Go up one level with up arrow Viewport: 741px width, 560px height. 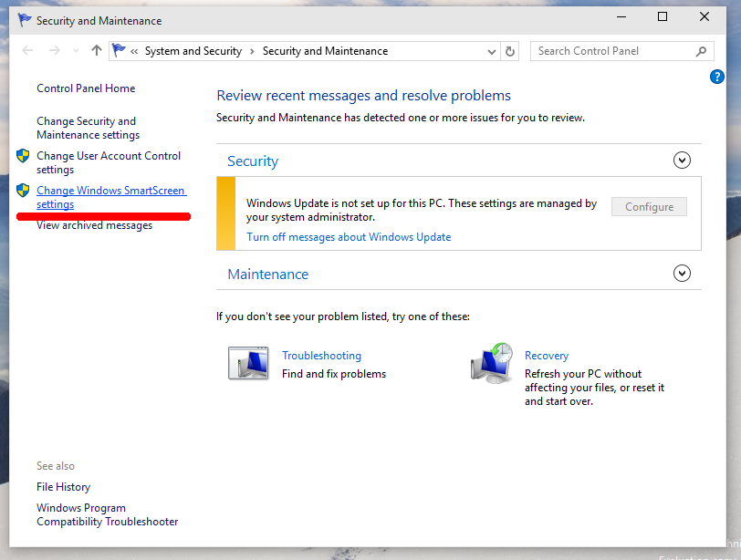coord(97,50)
